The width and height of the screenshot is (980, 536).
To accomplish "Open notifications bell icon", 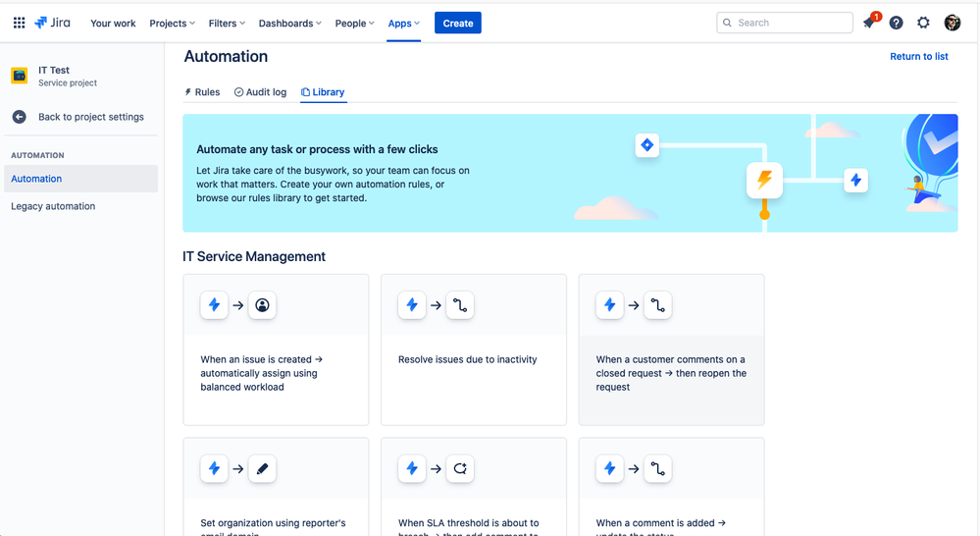I will click(x=869, y=23).
